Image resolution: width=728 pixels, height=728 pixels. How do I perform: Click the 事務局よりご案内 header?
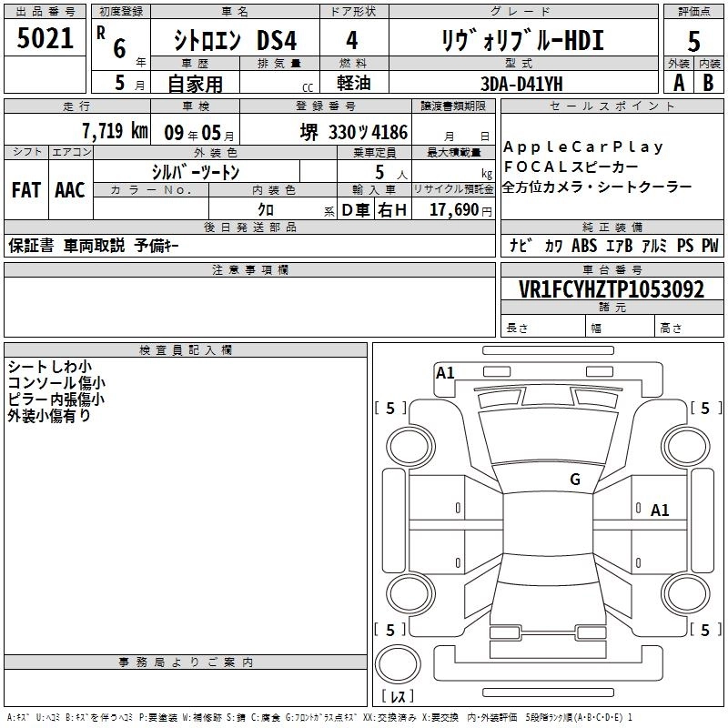click(186, 662)
